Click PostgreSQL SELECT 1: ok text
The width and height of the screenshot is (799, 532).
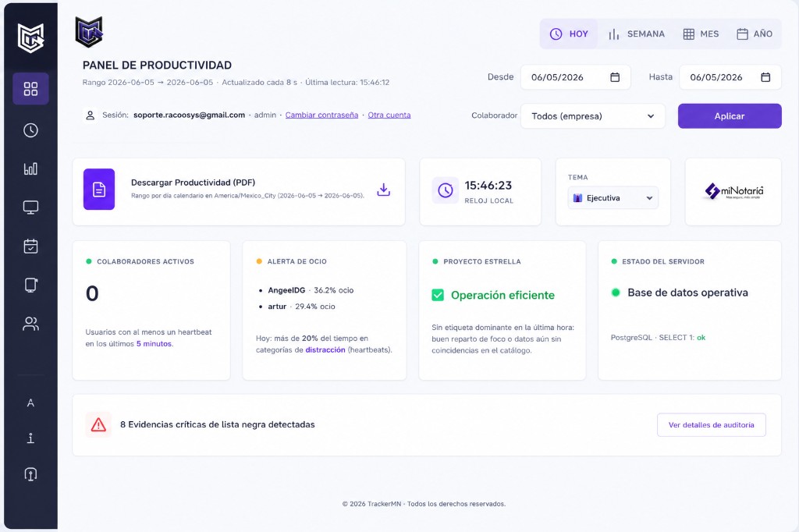click(658, 337)
